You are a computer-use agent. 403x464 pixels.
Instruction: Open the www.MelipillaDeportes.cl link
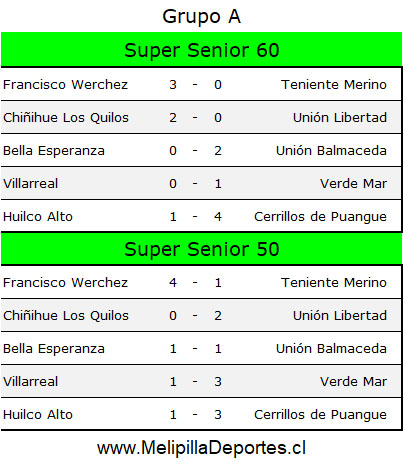pyautogui.click(x=201, y=447)
